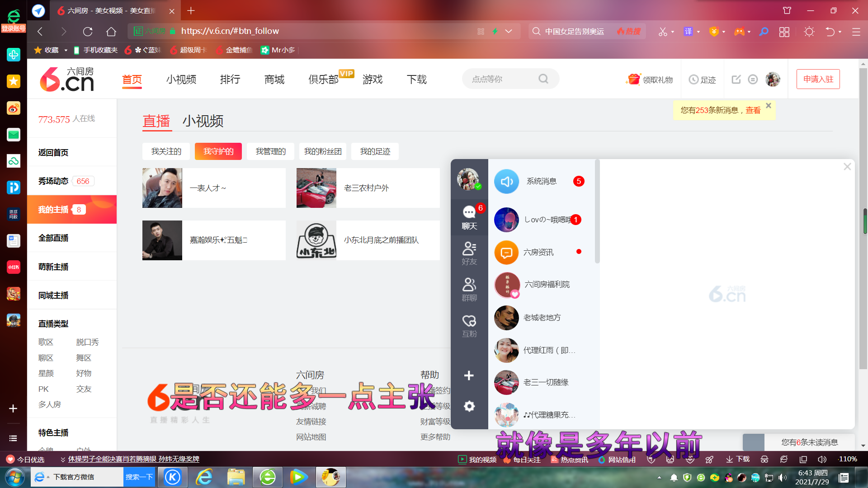Screen dimensions: 868x488
Task: Close the chat panel with X
Action: click(x=847, y=167)
